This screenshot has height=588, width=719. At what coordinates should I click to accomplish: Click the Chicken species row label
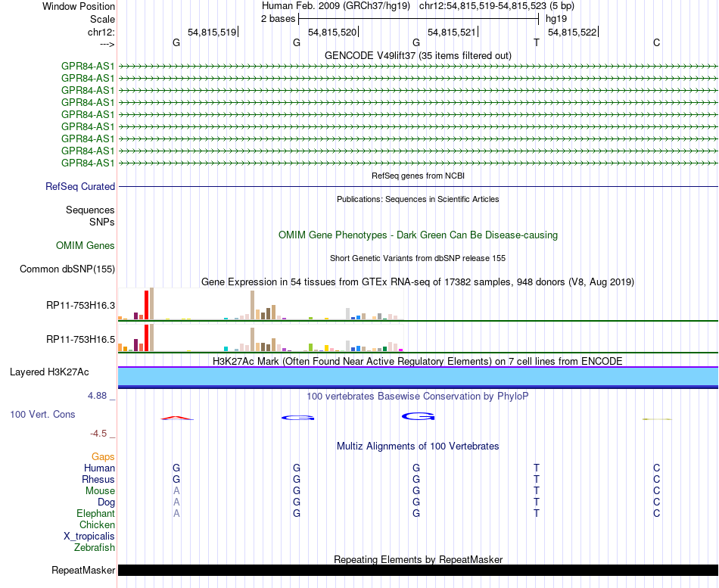click(97, 524)
